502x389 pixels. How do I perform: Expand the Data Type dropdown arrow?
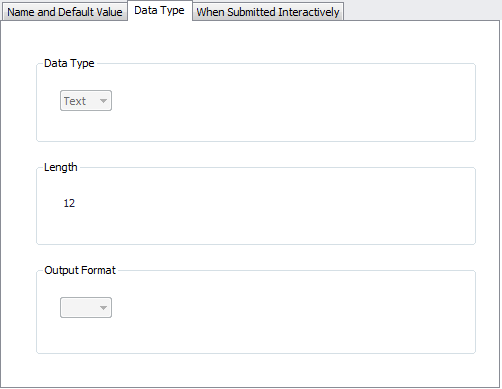[x=103, y=101]
